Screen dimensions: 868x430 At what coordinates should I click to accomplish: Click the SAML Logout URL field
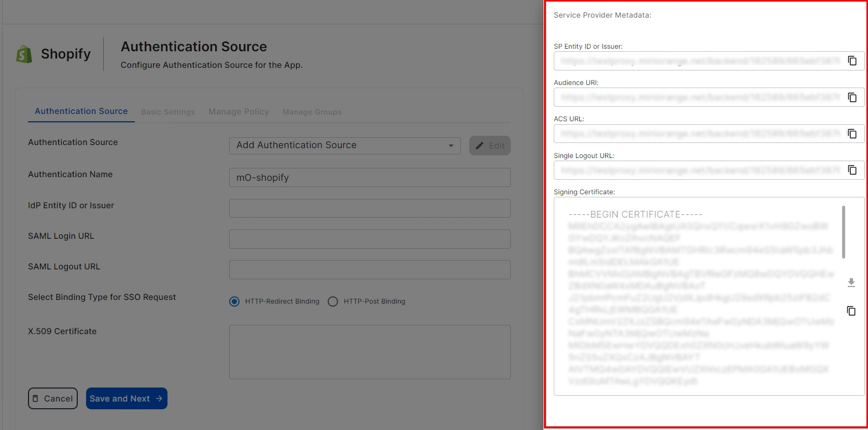tap(370, 269)
